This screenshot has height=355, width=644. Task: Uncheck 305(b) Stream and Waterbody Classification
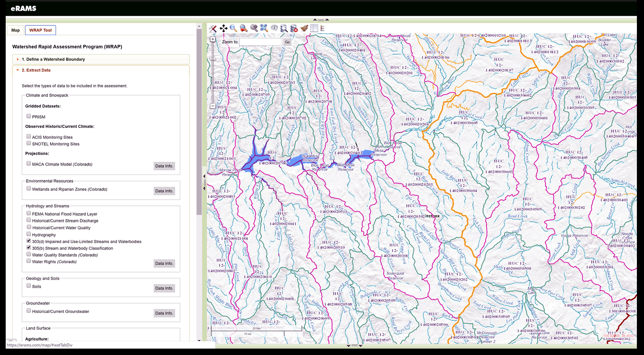[29, 247]
